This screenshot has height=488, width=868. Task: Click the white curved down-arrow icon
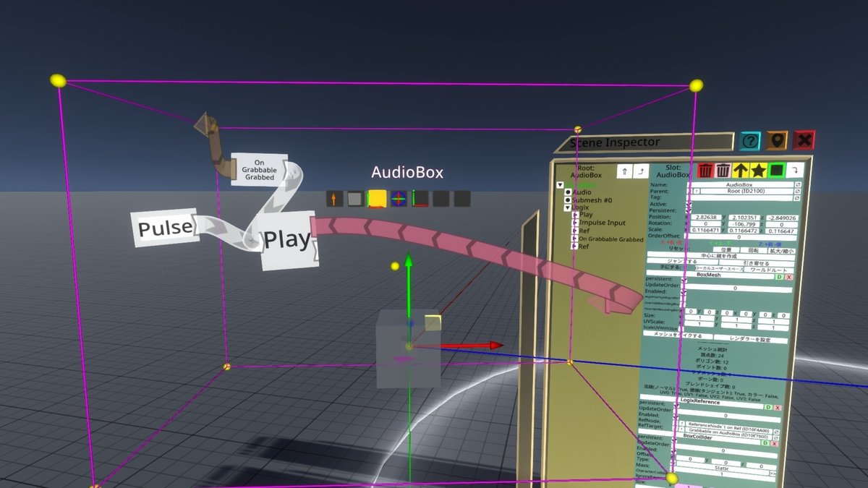pyautogui.click(x=794, y=170)
